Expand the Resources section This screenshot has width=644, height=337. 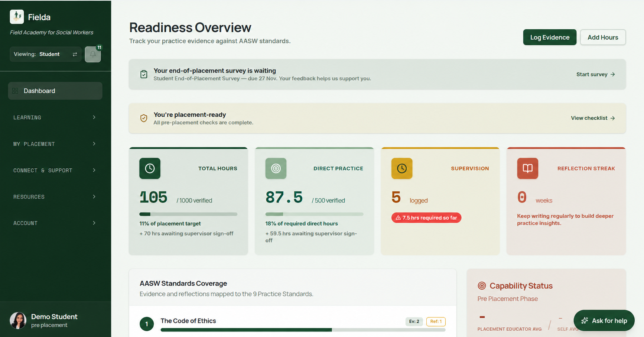click(x=55, y=197)
